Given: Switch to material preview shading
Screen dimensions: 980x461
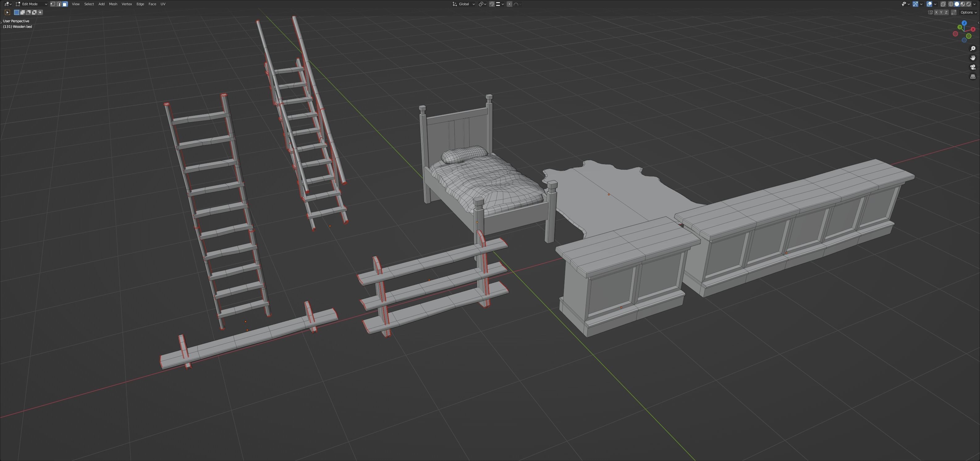Looking at the screenshot, I should pos(963,4).
